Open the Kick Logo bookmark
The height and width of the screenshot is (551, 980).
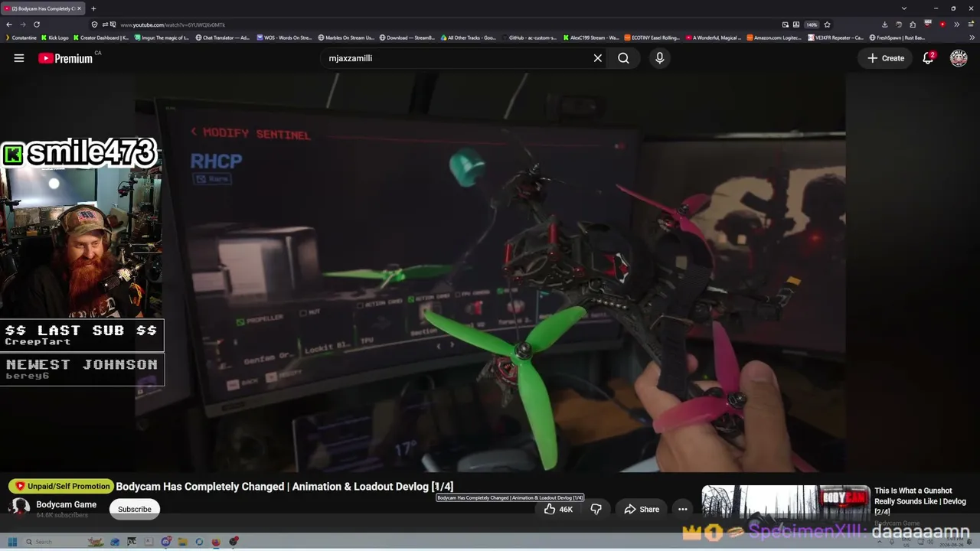coord(55,37)
